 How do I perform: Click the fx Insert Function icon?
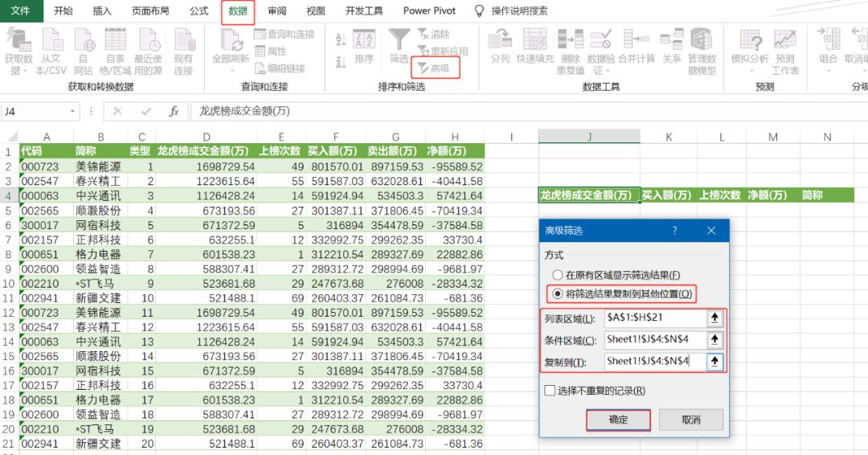tap(174, 111)
